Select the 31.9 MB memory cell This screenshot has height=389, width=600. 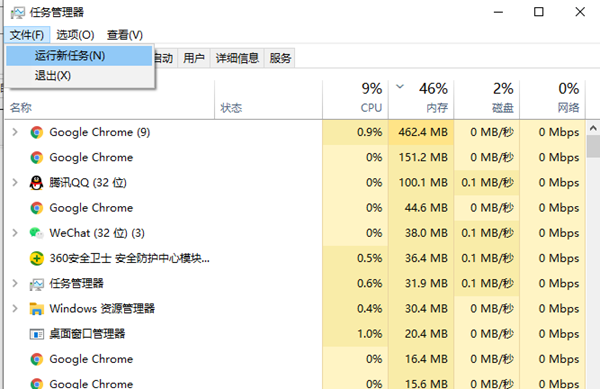pos(421,283)
